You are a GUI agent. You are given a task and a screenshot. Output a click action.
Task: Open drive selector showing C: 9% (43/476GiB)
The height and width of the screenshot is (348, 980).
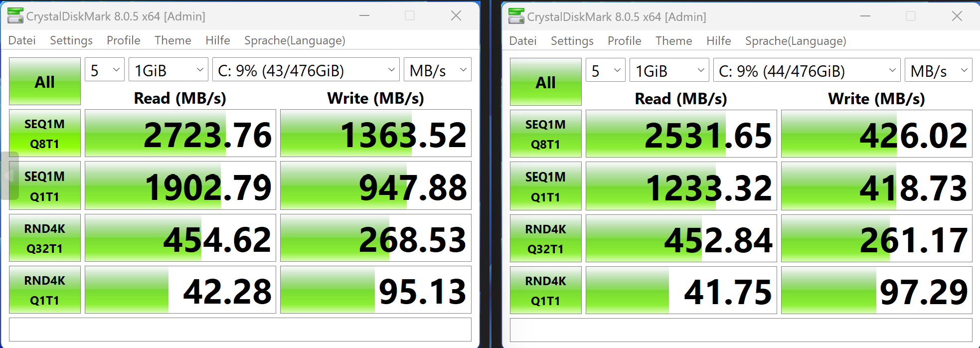pyautogui.click(x=306, y=70)
